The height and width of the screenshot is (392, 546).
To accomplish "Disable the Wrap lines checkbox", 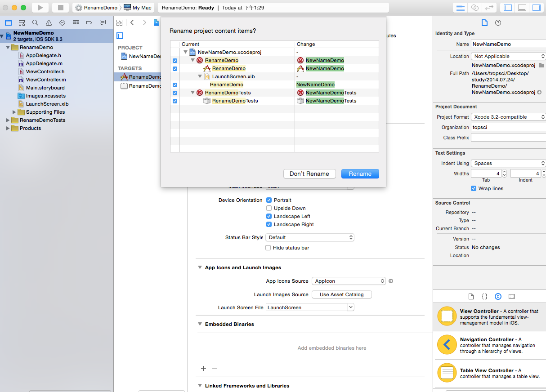I will coord(474,188).
